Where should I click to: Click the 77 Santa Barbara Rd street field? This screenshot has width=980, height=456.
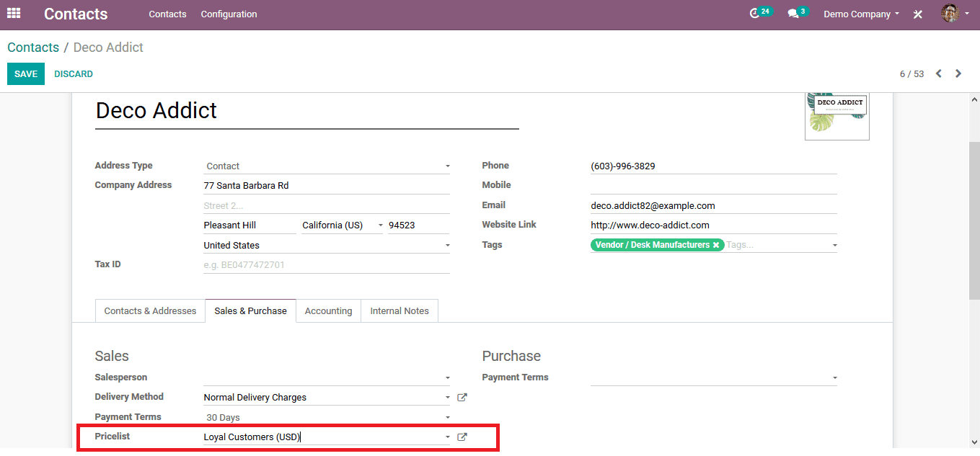[326, 186]
